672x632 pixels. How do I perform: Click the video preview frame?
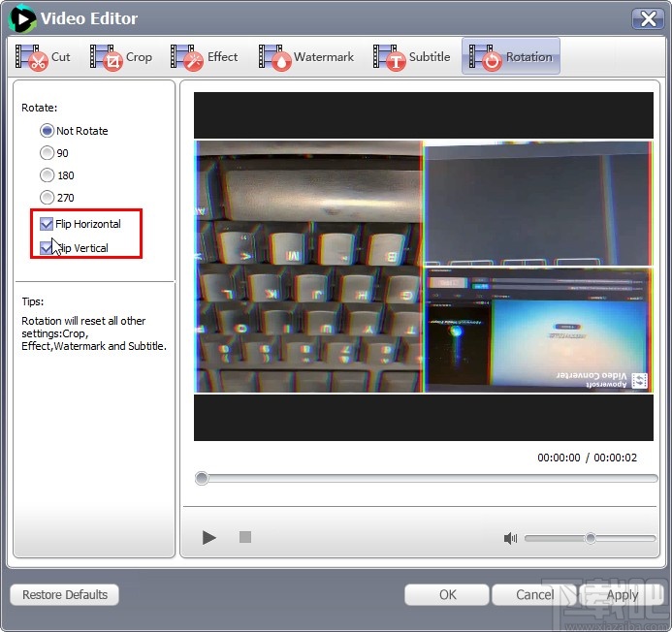pyautogui.click(x=424, y=267)
